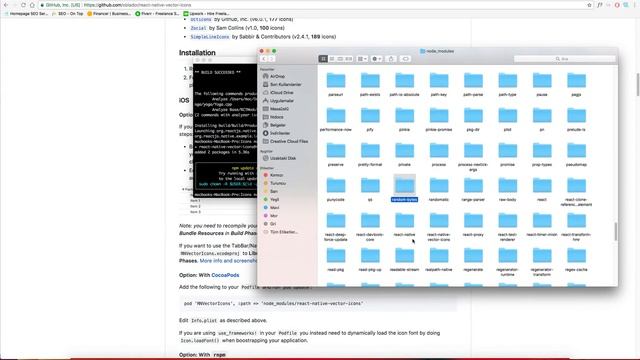640x360 pixels.
Task: Click Finder vertical scrollbar thumb
Action: tap(616, 231)
